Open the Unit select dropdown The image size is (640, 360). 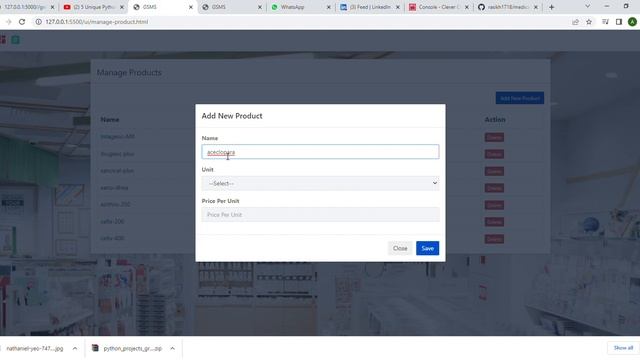pyautogui.click(x=320, y=183)
